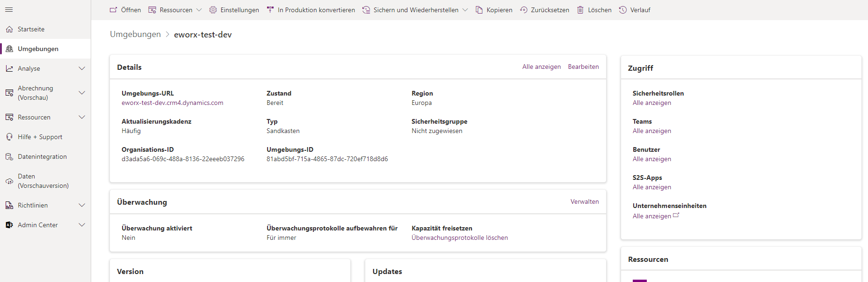Screen dimensions: 868x282
Task: Click the Einstellungen gear icon
Action: 213,10
